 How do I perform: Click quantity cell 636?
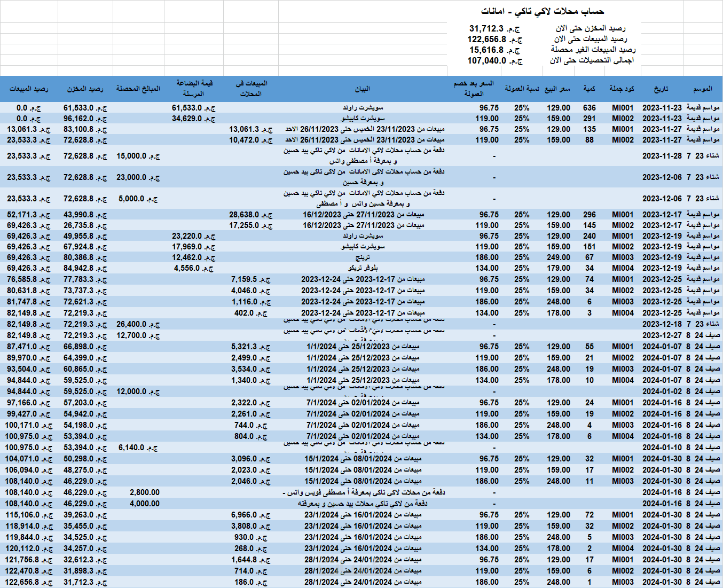click(590, 107)
